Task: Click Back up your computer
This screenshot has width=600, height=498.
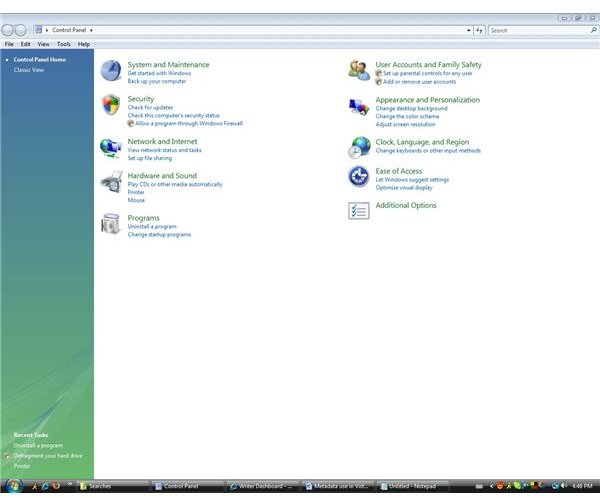Action: 157,81
